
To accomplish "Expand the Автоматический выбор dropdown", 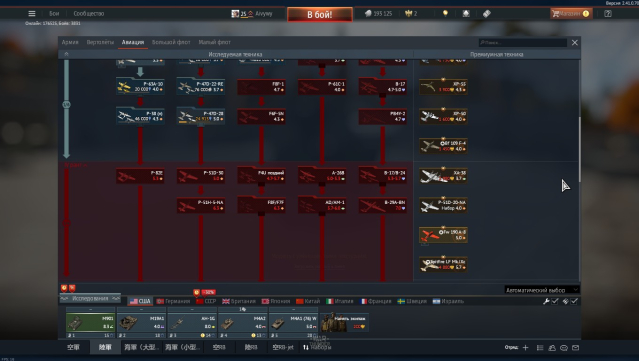I will (542, 290).
